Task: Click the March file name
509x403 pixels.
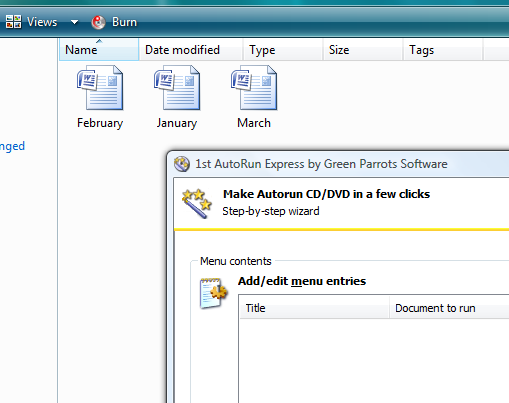Action: [254, 123]
